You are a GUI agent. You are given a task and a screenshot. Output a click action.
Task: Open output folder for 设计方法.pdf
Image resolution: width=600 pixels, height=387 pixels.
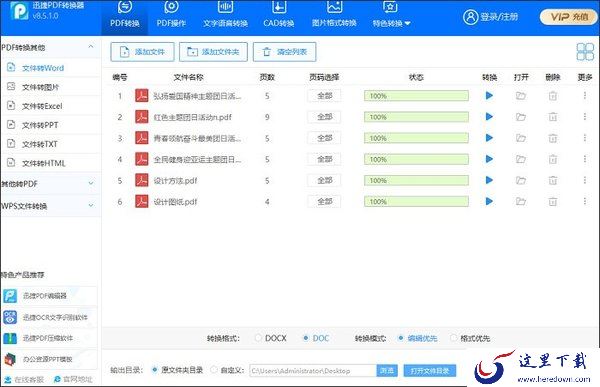point(521,180)
